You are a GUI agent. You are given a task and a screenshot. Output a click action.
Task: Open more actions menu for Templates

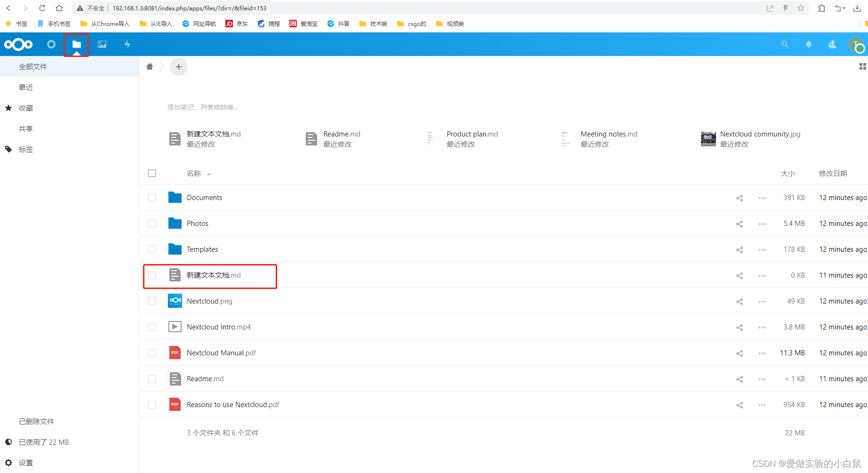pos(762,250)
